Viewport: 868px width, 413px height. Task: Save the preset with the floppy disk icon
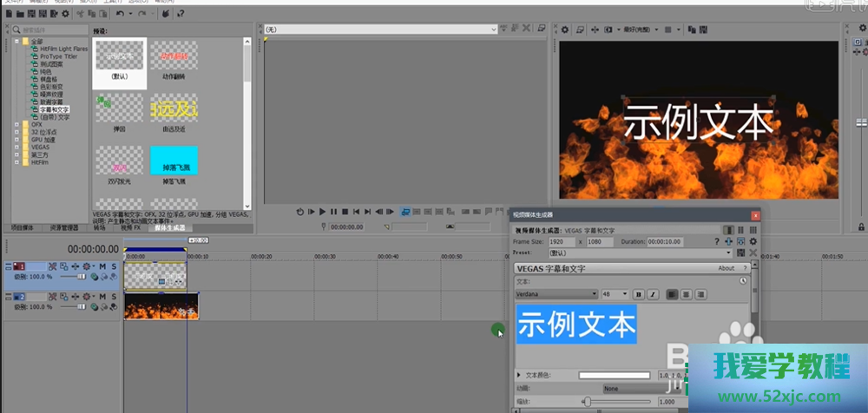click(x=740, y=252)
